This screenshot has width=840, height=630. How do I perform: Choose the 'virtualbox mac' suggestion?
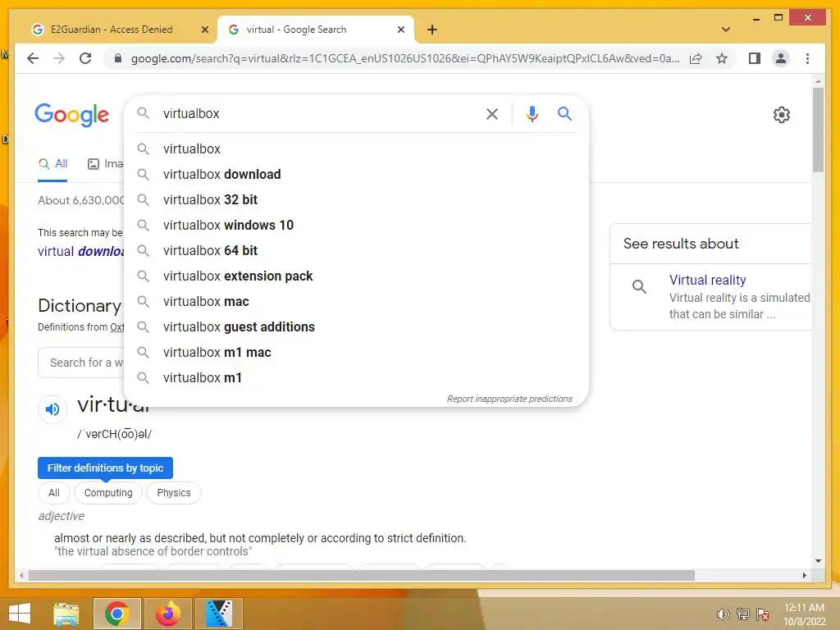tap(356, 302)
